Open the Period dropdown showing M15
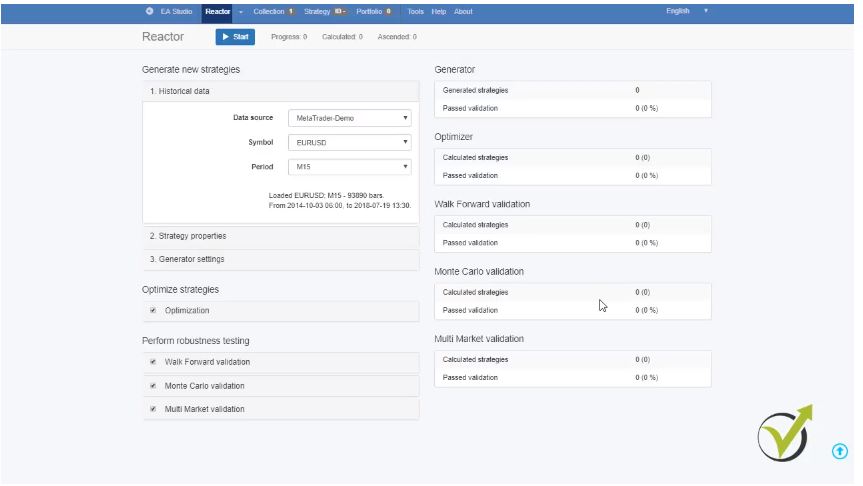This screenshot has height=486, width=863. point(350,167)
